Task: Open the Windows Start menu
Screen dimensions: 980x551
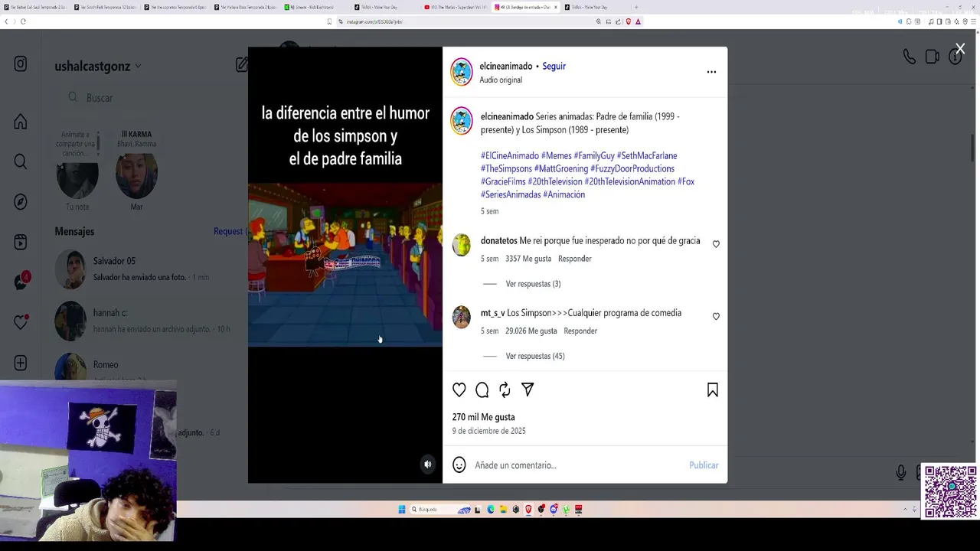Action: tap(401, 510)
